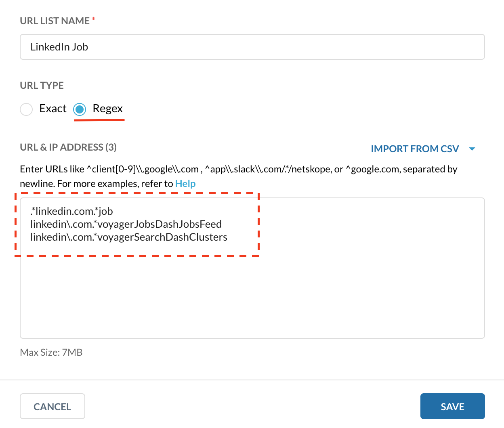Click the Import From CSV link
Screen dimensions: 504x428
point(415,149)
